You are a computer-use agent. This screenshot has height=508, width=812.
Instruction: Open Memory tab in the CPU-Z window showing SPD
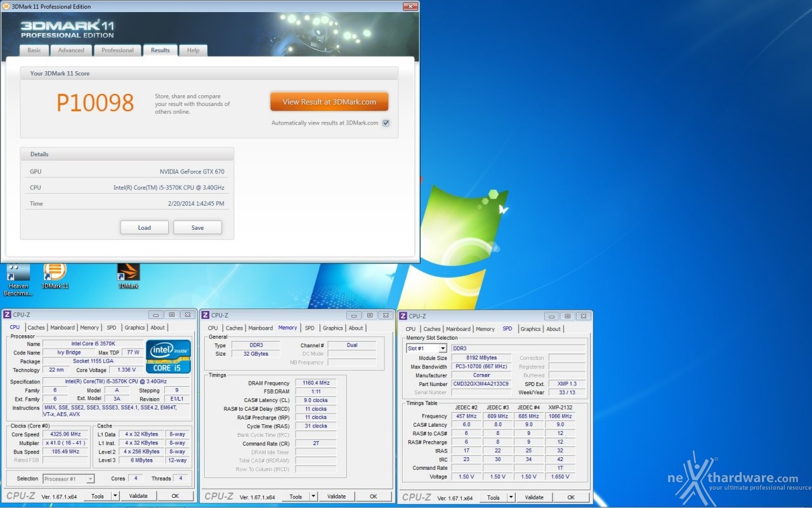tap(485, 329)
